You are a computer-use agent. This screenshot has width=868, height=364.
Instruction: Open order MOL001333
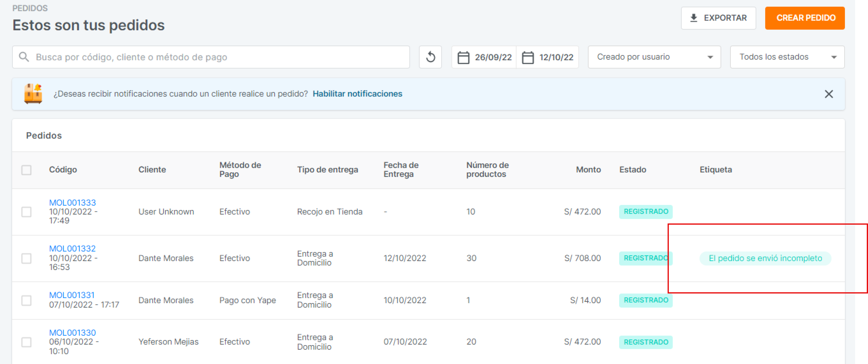[x=72, y=203]
